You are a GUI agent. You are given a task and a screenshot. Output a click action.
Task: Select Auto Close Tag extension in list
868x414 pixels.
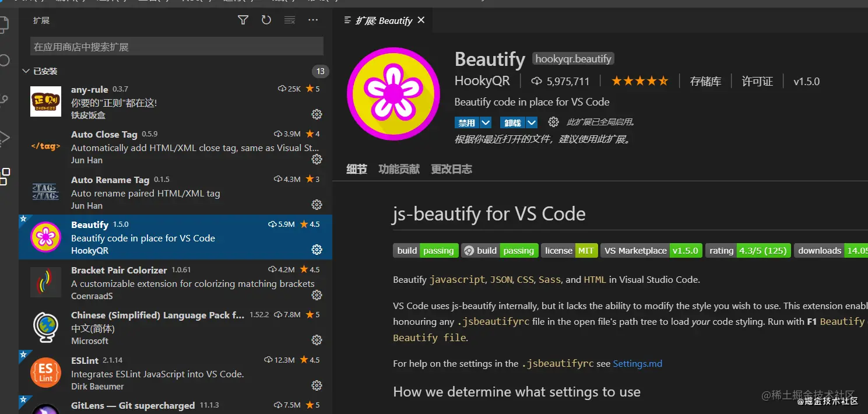pos(175,146)
